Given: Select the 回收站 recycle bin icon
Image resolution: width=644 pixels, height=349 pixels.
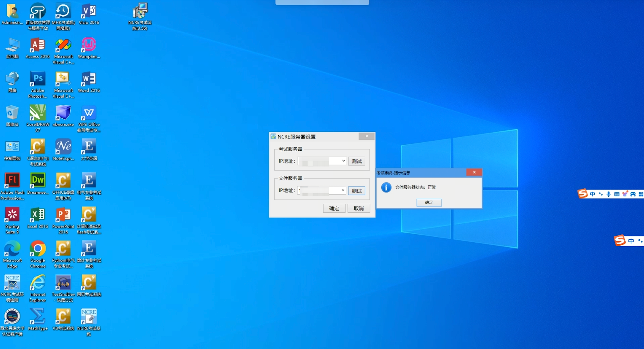Looking at the screenshot, I should [12, 116].
